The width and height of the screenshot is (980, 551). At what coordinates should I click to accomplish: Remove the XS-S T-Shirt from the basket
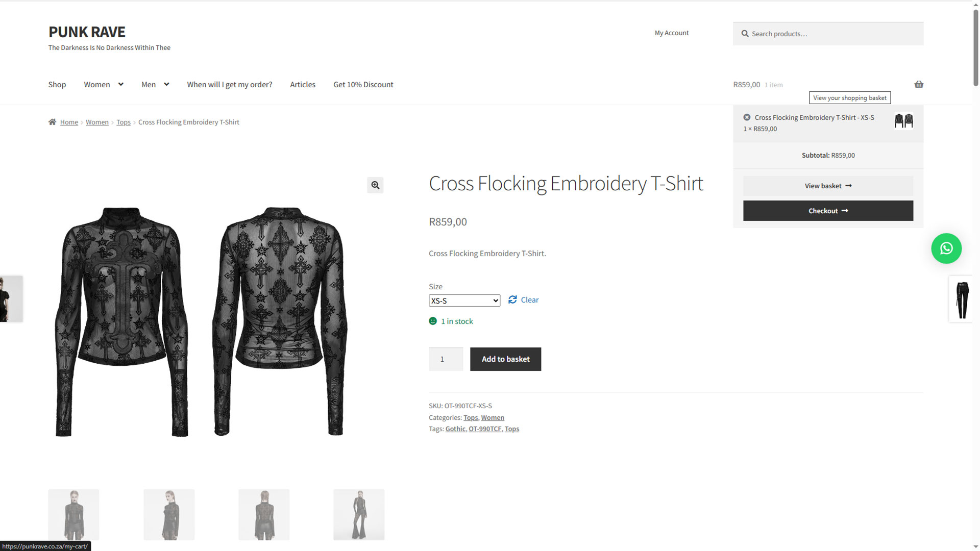[x=747, y=117]
